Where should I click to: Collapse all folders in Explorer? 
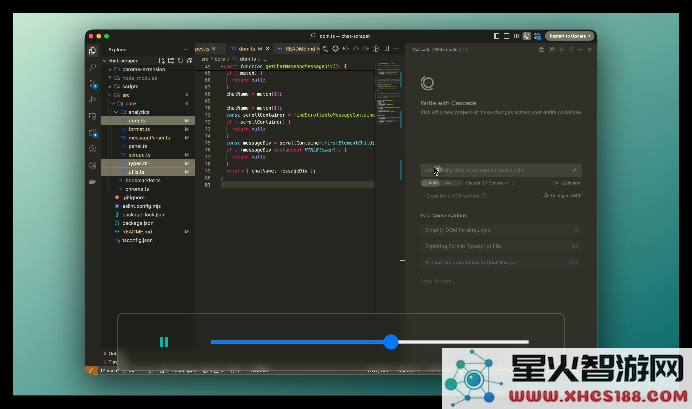189,60
